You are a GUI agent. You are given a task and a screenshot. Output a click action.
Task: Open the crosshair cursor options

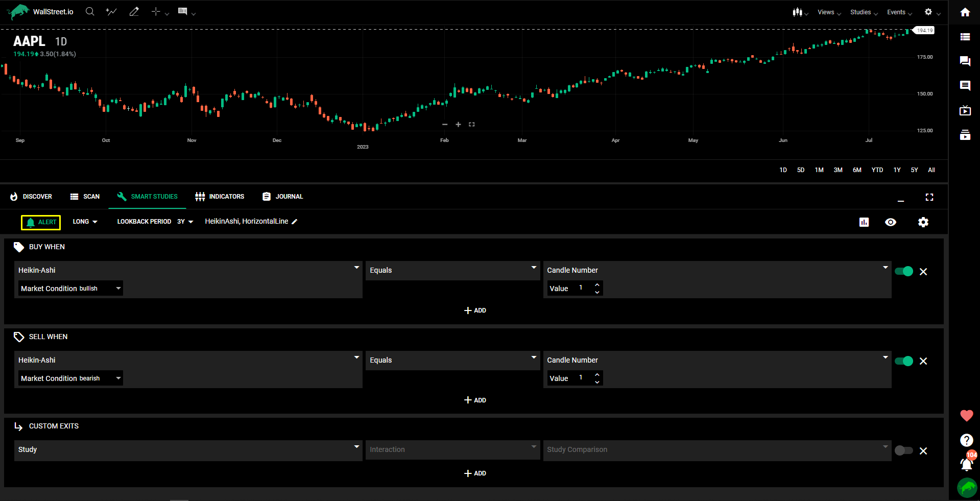[159, 12]
